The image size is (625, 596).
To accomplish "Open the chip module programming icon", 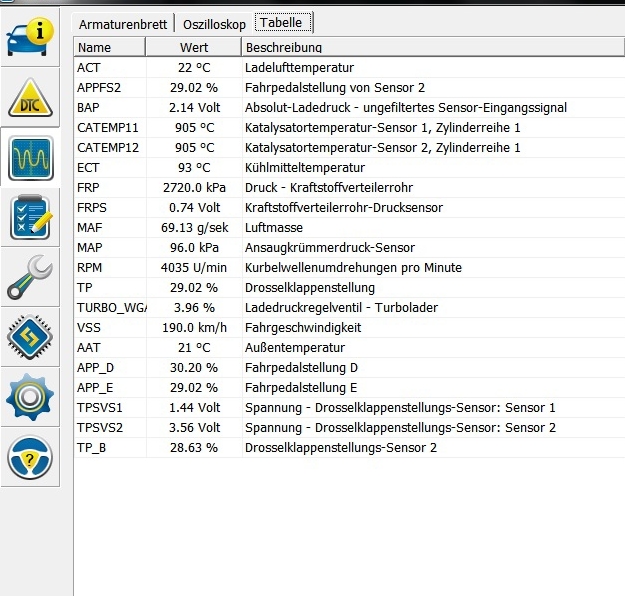I will tap(29, 337).
